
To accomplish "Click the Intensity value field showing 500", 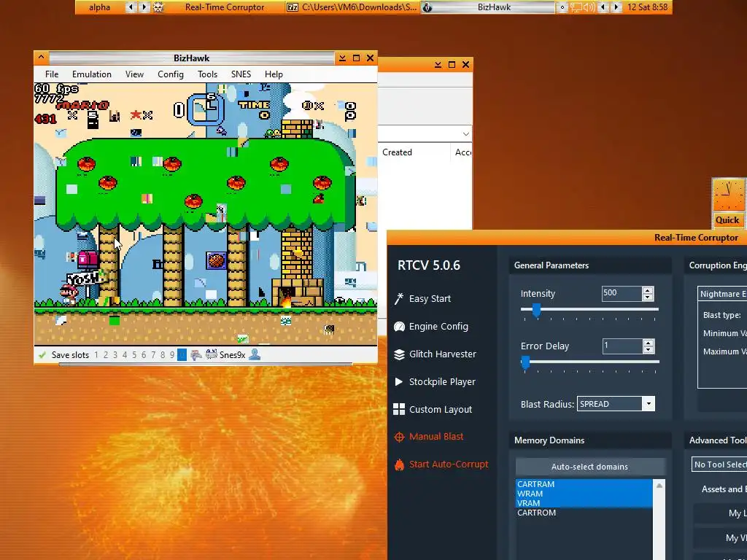I will tap(622, 293).
